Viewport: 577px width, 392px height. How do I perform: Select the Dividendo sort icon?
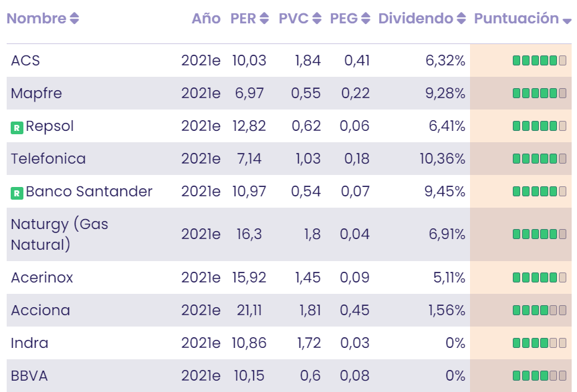click(461, 19)
